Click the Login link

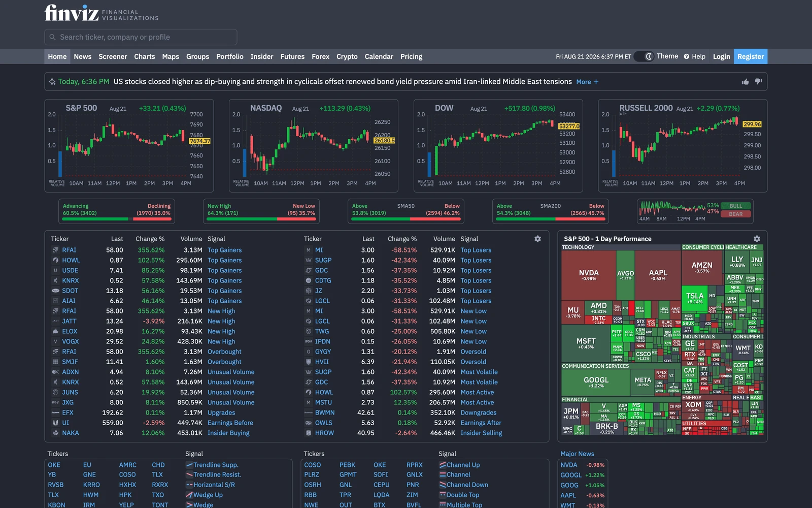pos(721,56)
